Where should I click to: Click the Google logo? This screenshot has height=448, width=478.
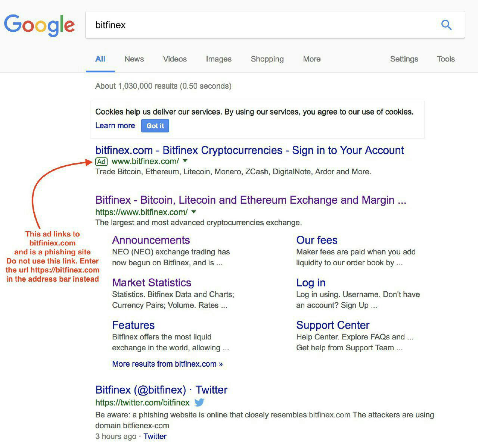39,25
